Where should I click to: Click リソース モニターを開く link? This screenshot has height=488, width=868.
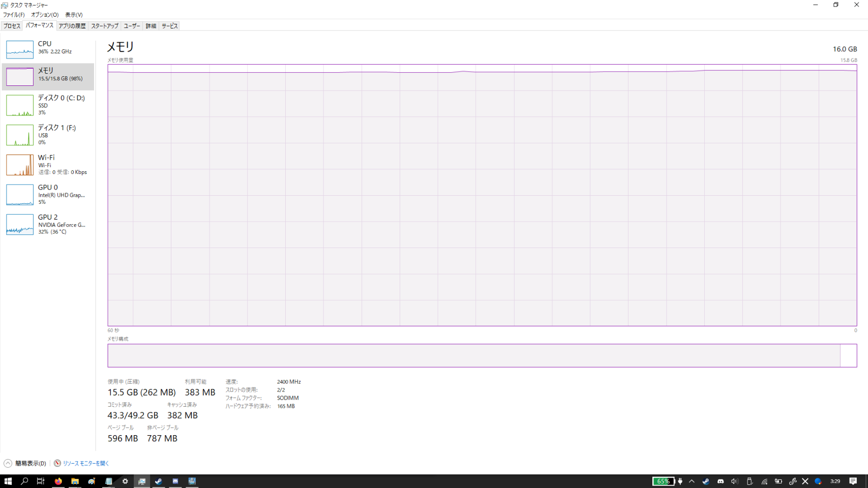(x=85, y=464)
